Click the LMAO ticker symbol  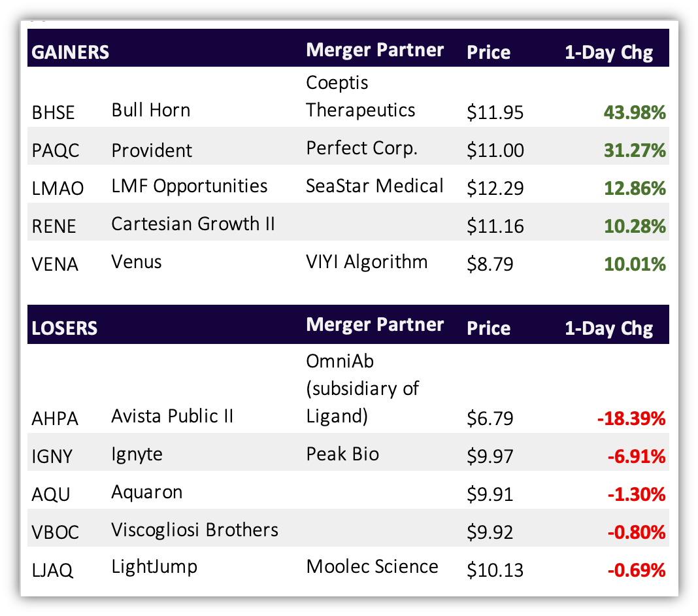[58, 188]
